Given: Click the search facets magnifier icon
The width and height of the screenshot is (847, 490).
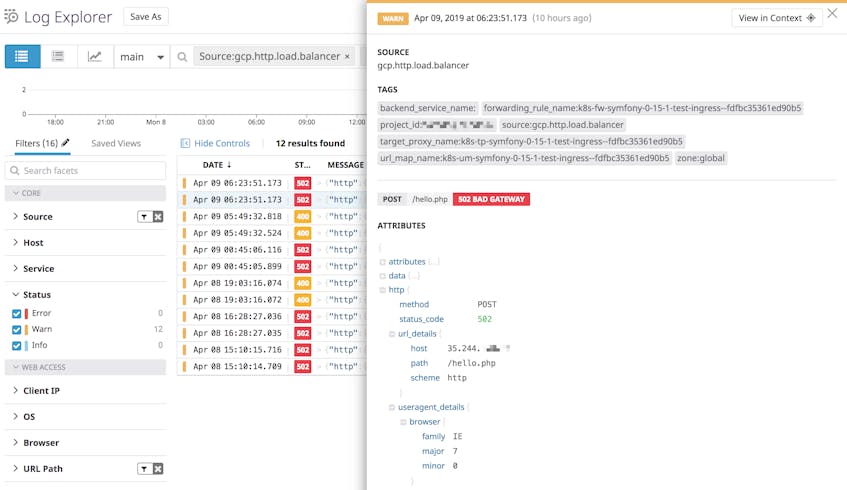Looking at the screenshot, I should click(15, 170).
